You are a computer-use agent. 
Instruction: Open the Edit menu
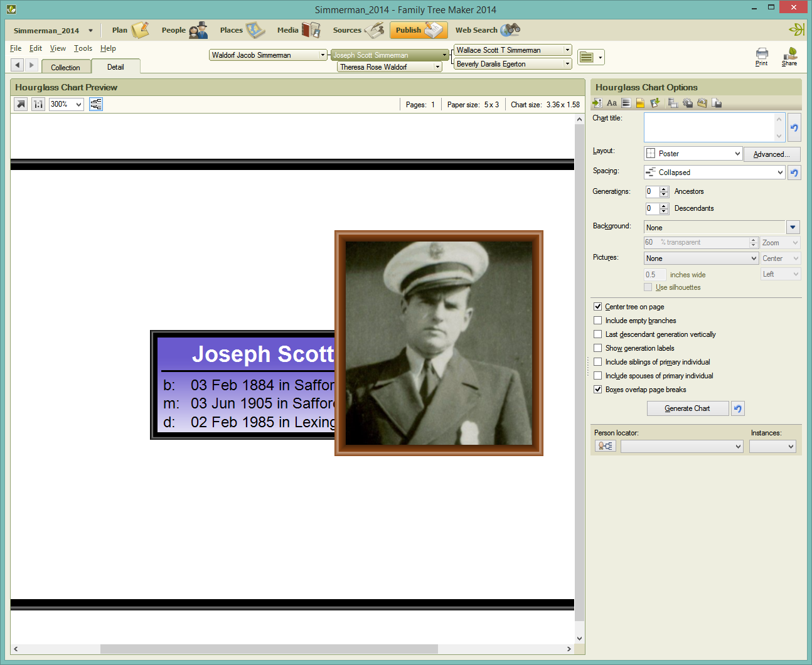point(36,48)
